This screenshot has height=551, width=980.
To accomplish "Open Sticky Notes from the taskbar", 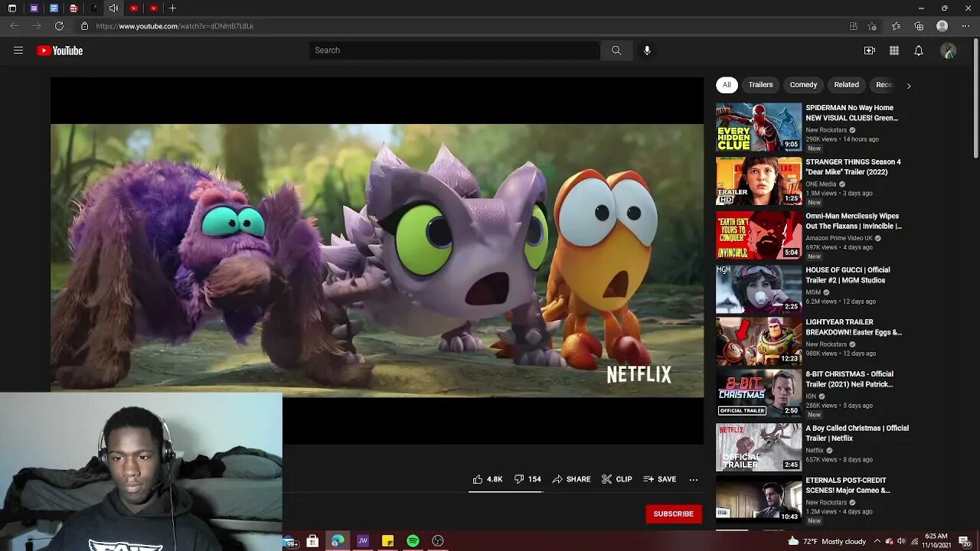I will tap(387, 541).
